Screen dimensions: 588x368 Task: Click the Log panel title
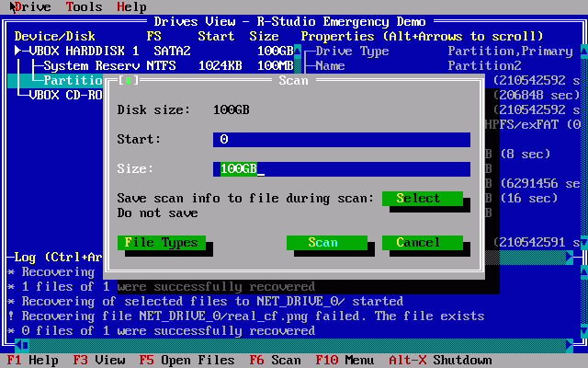[x=58, y=258]
